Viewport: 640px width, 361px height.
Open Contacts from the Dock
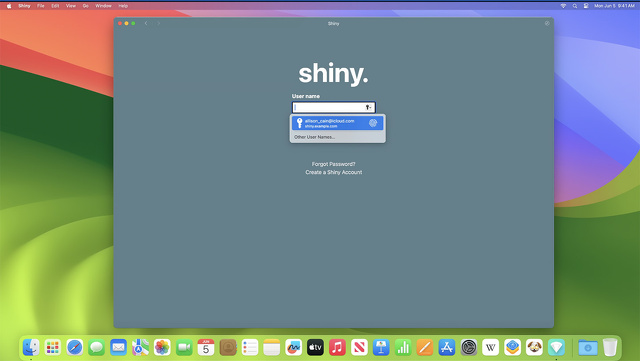pos(228,348)
